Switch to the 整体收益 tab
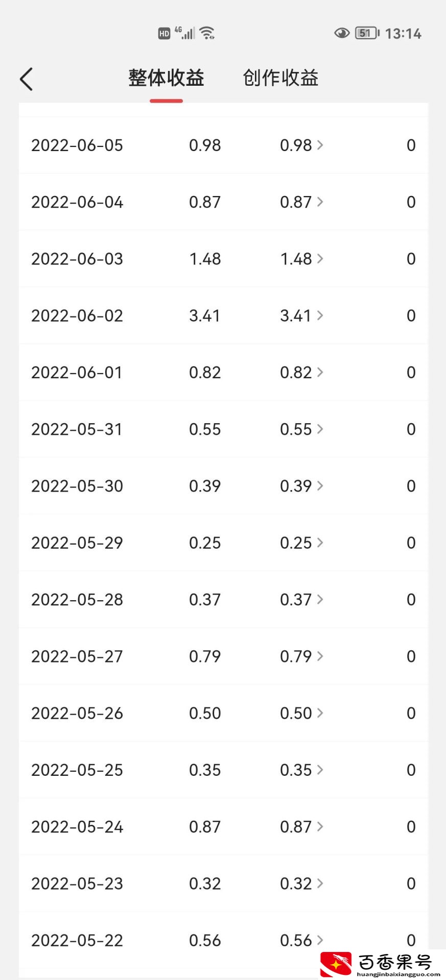 tap(166, 78)
